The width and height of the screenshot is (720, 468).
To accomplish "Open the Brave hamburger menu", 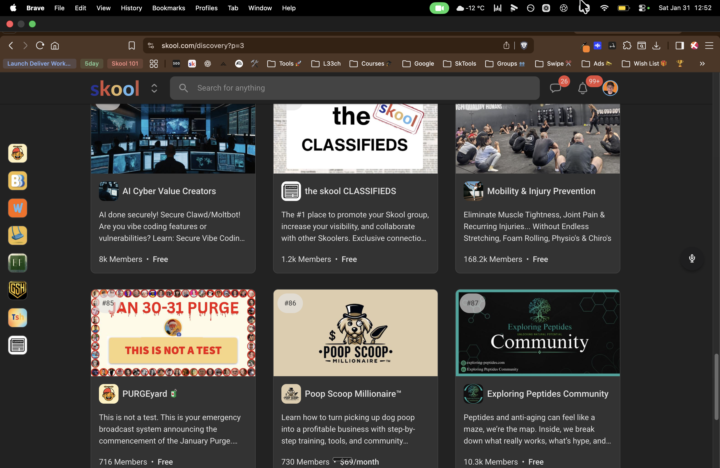I will [x=709, y=45].
